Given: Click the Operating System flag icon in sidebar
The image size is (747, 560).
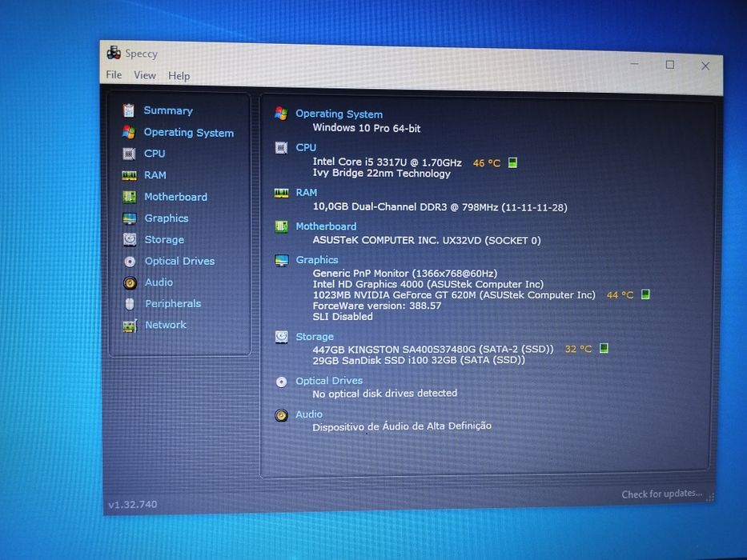Looking at the screenshot, I should coord(129,132).
